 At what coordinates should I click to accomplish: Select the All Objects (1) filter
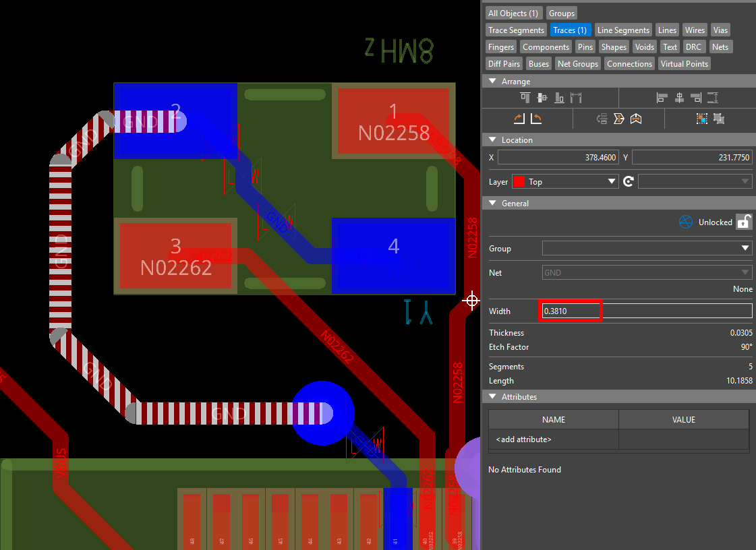(x=513, y=13)
